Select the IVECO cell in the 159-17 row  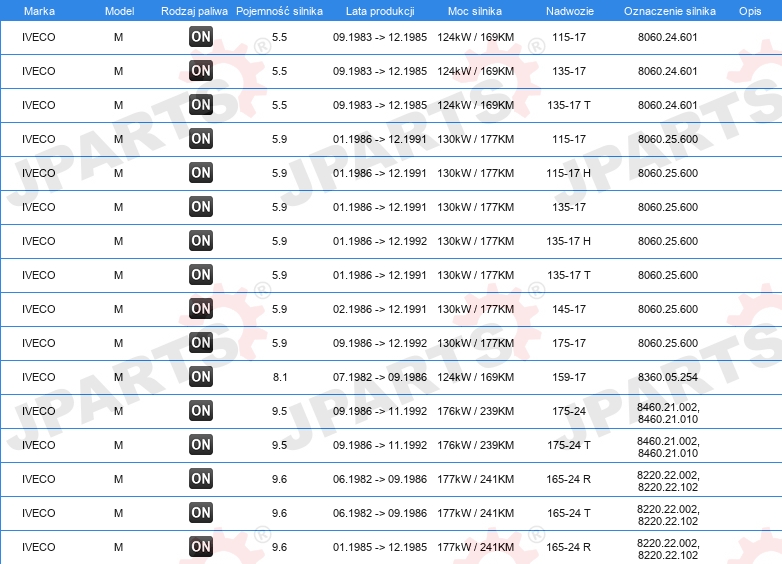(38, 377)
